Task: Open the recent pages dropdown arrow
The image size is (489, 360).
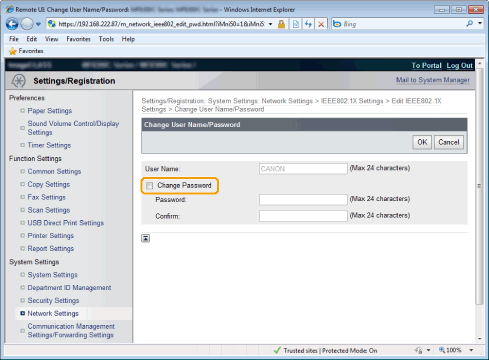Action: (38, 24)
